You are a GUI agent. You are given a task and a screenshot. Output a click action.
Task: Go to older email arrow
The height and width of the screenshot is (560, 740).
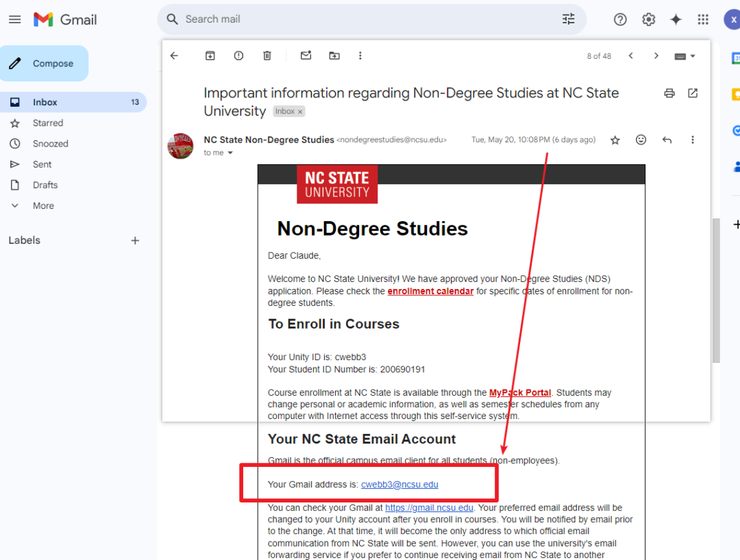(x=656, y=55)
